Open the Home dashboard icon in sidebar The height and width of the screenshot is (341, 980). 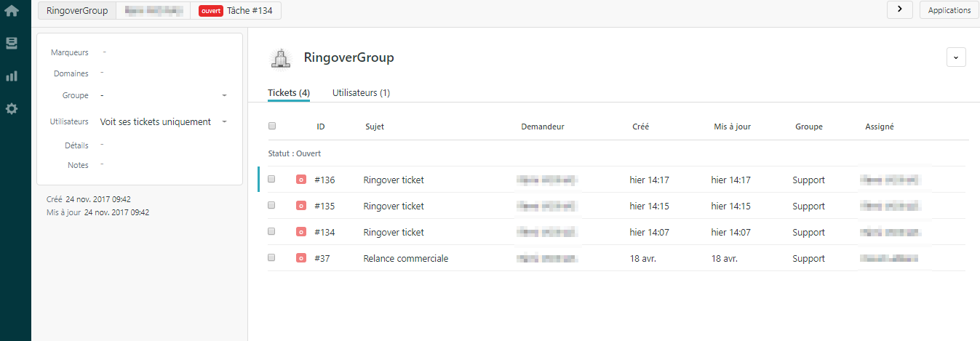[x=12, y=11]
